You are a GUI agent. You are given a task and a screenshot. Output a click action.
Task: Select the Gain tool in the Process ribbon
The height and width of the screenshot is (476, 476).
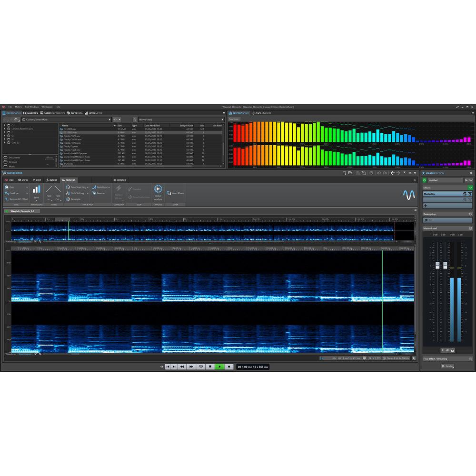tap(10, 187)
